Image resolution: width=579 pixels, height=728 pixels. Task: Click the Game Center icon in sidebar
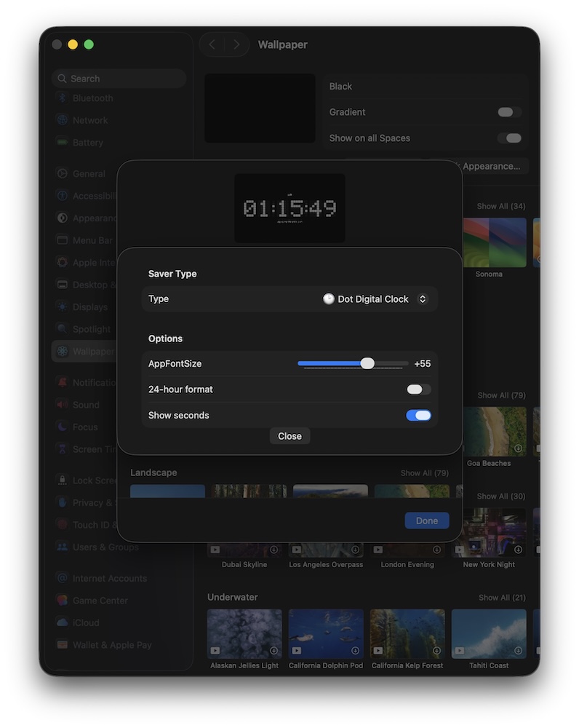point(63,601)
